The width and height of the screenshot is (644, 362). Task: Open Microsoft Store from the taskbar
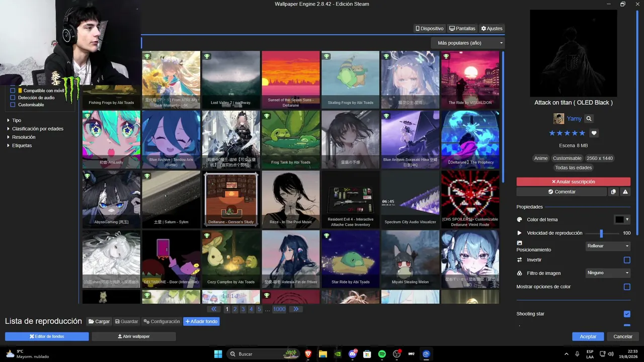(367, 354)
